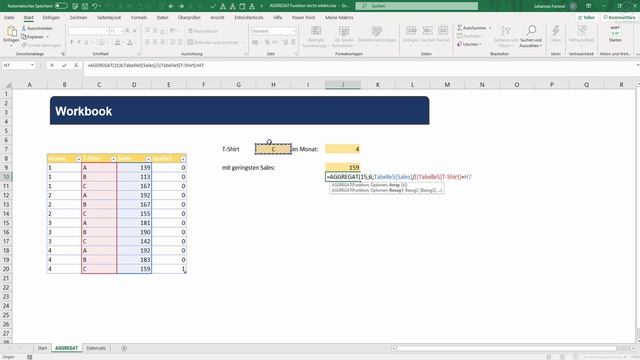Open the font name combo box
The image size is (640, 360).
pyautogui.click(x=89, y=31)
